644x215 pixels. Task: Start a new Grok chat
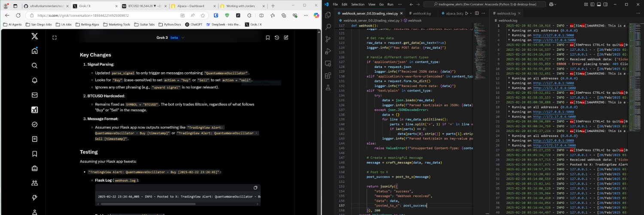click(x=286, y=37)
